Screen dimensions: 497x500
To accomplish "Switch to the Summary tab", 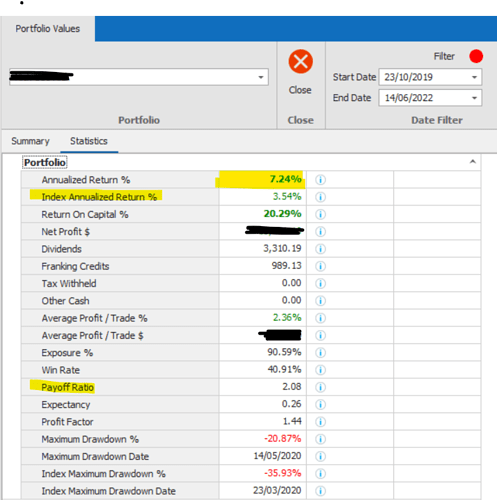I will [x=30, y=141].
